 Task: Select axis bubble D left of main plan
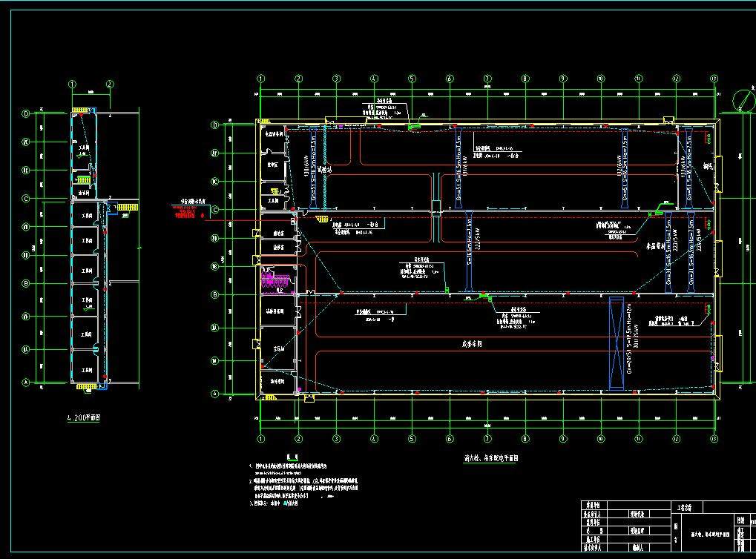216,125
